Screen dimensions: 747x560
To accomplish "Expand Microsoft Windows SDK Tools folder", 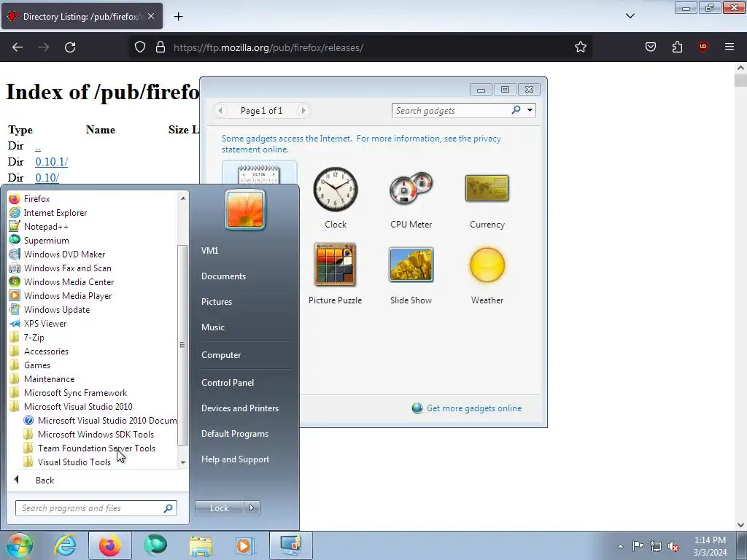I will tap(96, 434).
